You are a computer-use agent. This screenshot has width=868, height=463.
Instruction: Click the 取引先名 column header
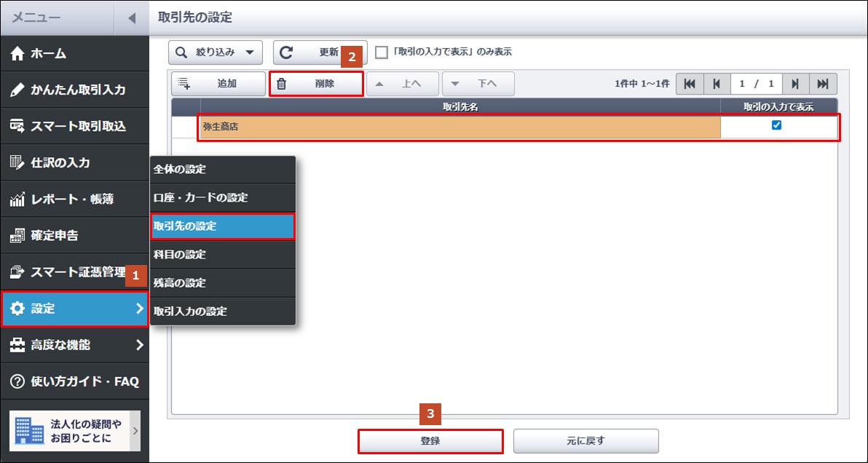point(460,107)
